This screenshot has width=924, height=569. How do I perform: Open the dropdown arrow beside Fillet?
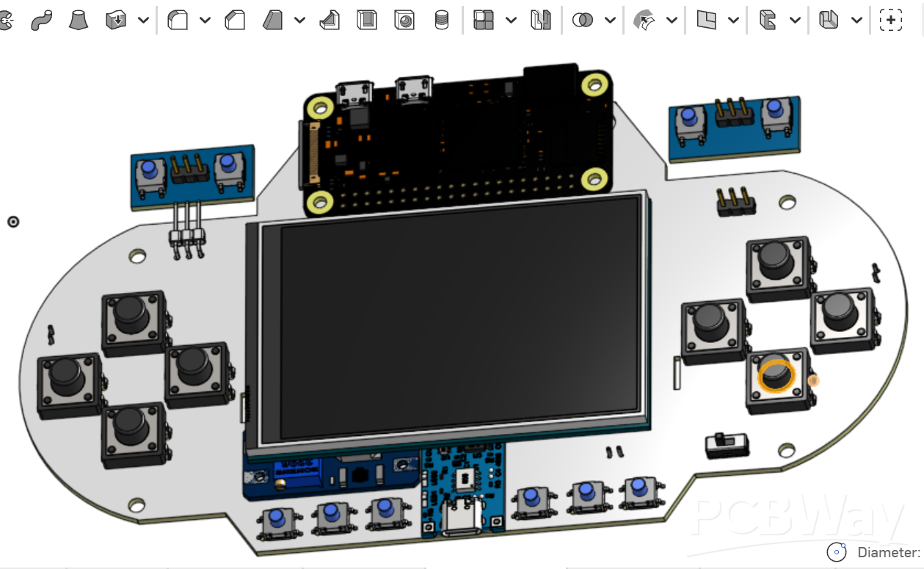coord(205,21)
